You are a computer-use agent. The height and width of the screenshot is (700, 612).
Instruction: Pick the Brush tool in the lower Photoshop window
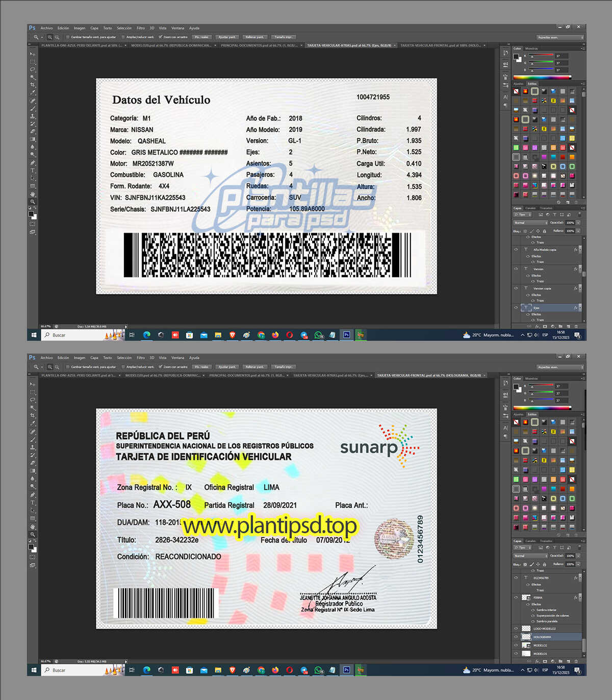click(33, 439)
